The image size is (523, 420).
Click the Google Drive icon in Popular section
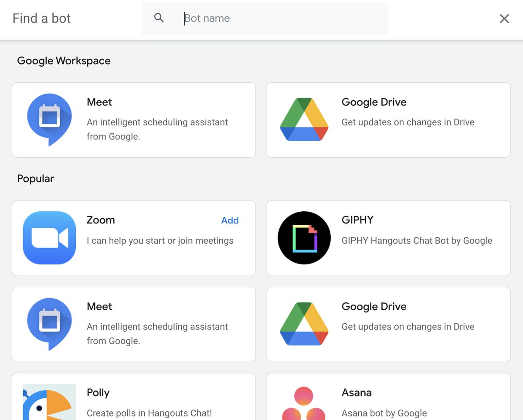304,324
